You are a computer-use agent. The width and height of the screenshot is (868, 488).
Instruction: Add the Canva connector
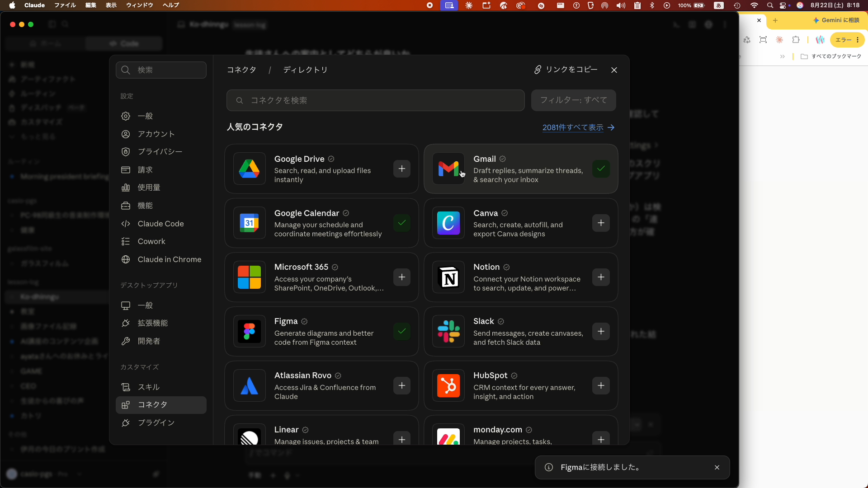coord(601,223)
